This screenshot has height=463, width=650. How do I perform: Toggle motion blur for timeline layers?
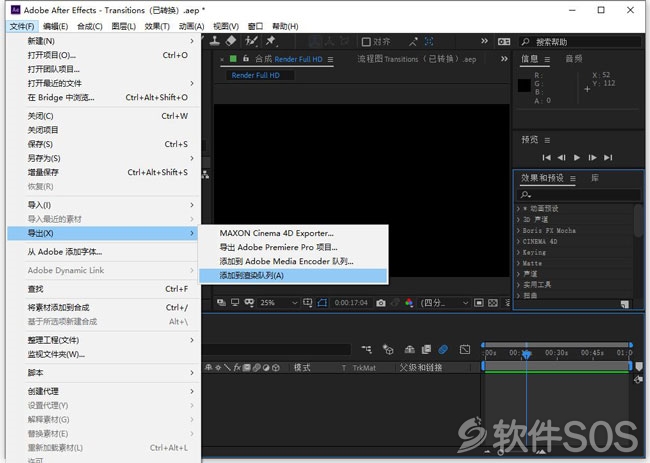(x=443, y=349)
